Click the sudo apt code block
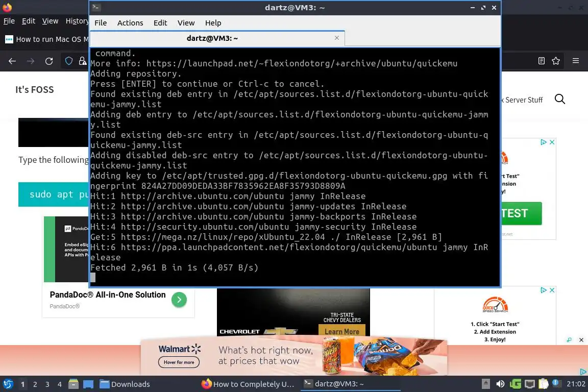This screenshot has width=588, height=392. point(54,194)
